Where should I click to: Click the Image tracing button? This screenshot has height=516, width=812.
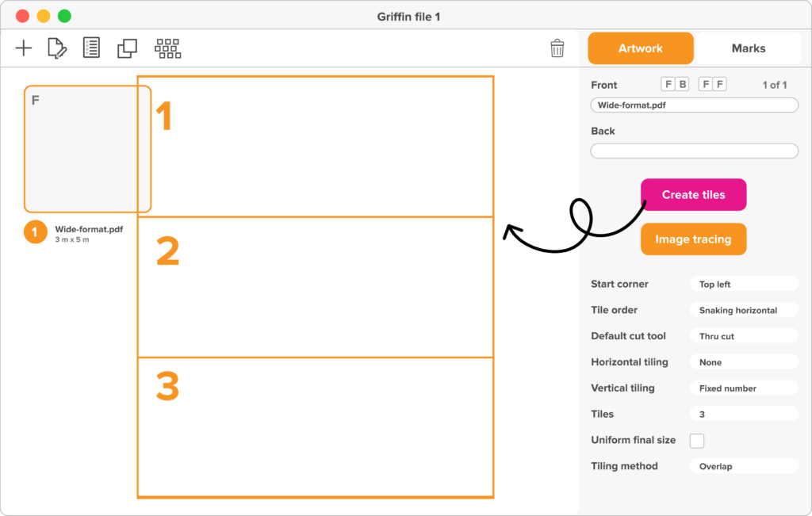coord(693,239)
